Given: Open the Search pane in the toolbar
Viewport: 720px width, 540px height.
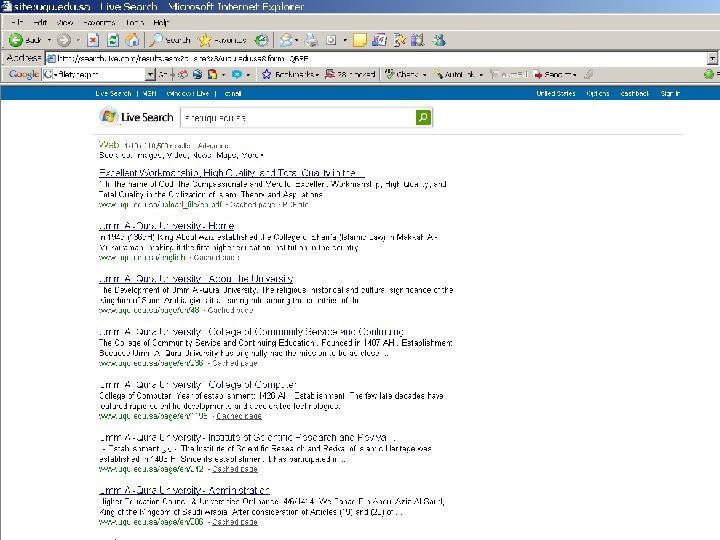Looking at the screenshot, I should (x=170, y=40).
